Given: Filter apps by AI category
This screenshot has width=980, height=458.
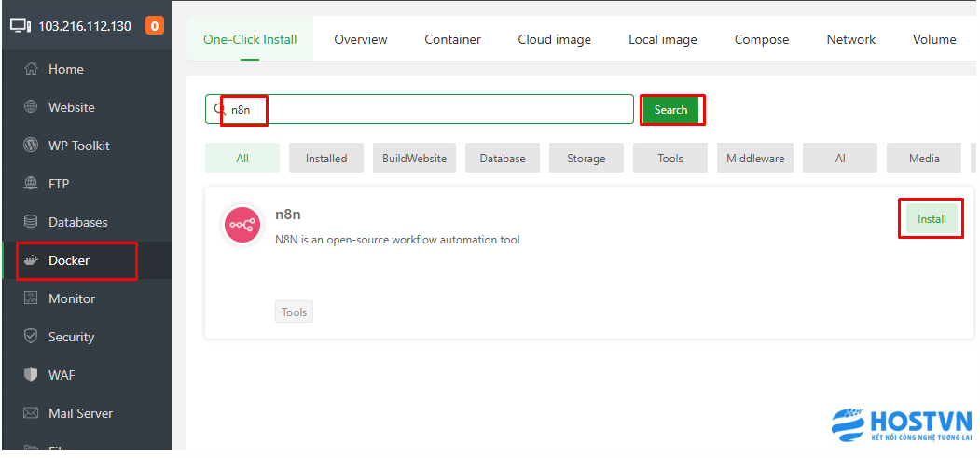Looking at the screenshot, I should click(840, 158).
